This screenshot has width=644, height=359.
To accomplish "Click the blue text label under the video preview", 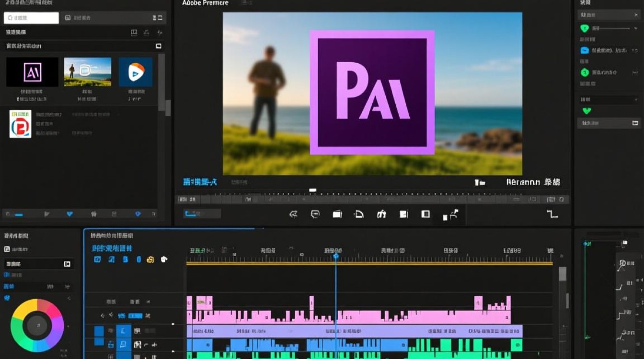I will [200, 182].
